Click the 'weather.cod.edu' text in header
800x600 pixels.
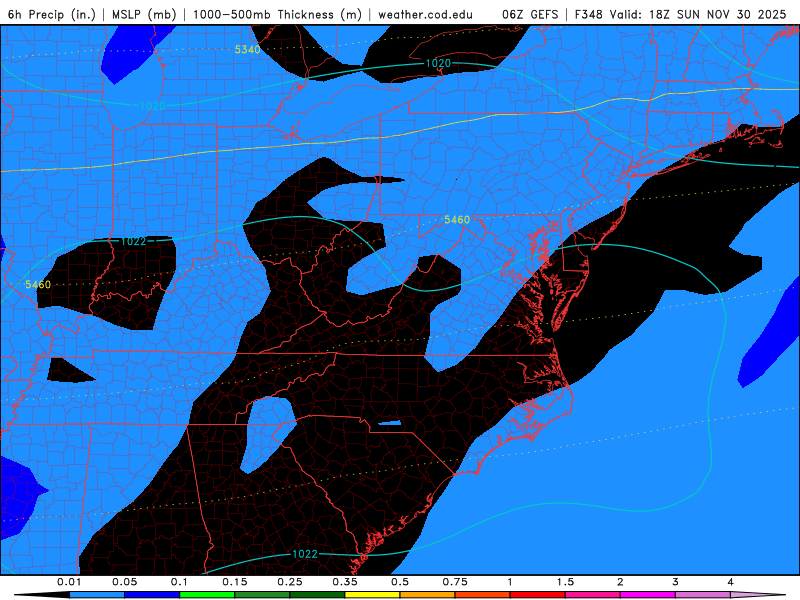425,14
